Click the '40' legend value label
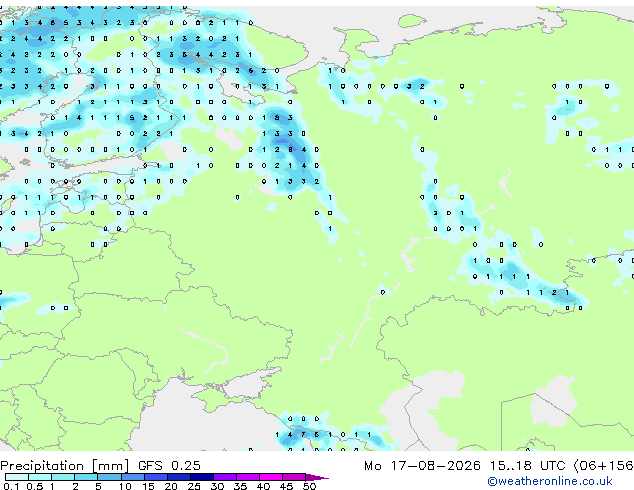The width and height of the screenshot is (634, 490). (x=263, y=486)
